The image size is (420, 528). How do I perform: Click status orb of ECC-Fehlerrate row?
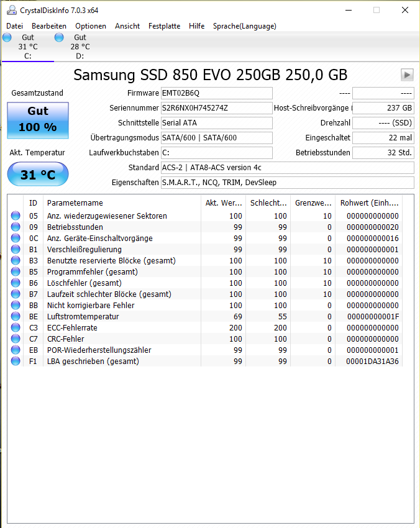pos(16,327)
